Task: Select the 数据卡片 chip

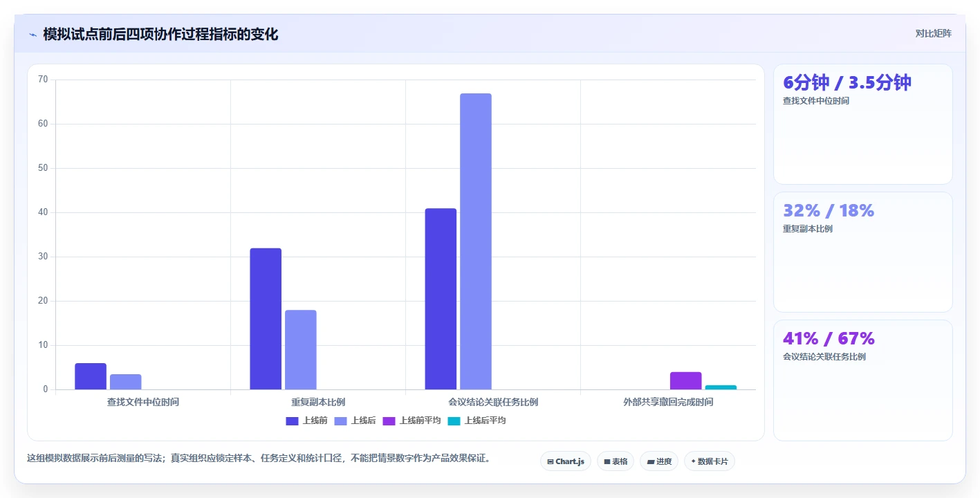Action: [709, 461]
